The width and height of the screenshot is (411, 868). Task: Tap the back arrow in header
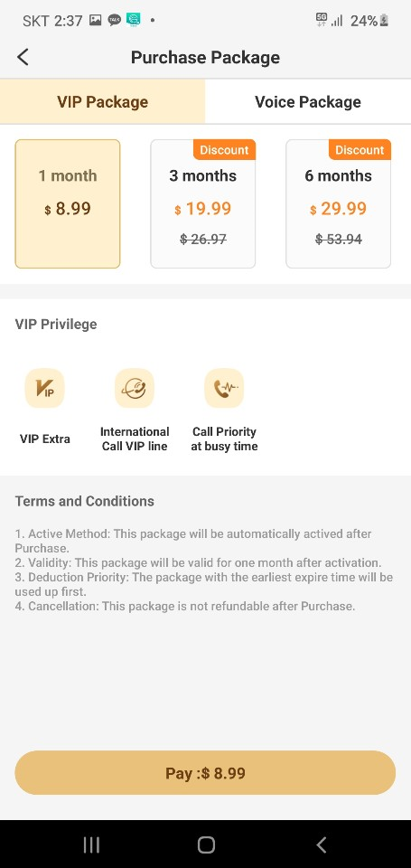(23, 57)
